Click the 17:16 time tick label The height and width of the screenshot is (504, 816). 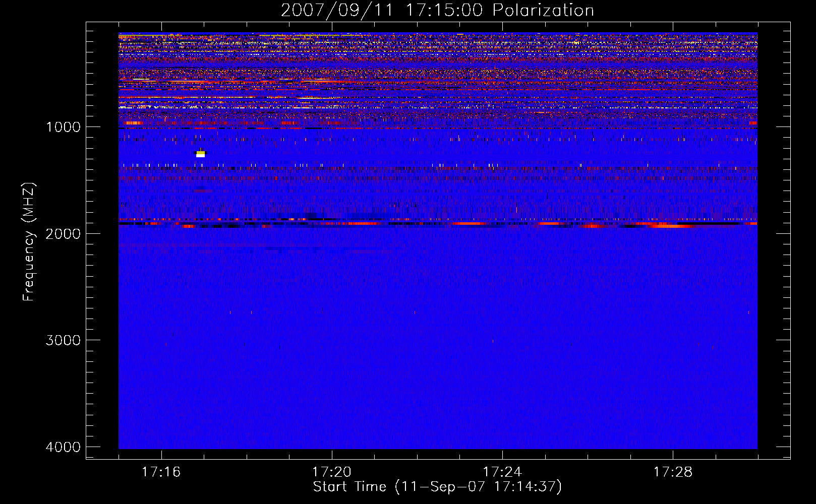161,472
